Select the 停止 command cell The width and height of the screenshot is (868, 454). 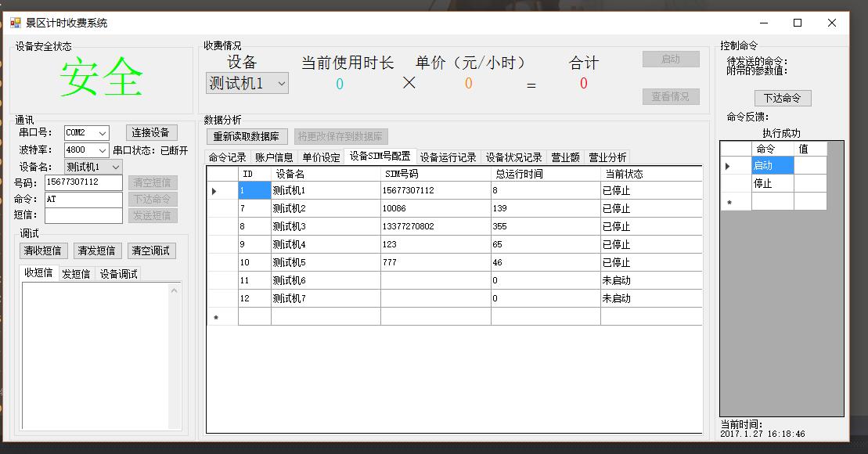[x=772, y=183]
